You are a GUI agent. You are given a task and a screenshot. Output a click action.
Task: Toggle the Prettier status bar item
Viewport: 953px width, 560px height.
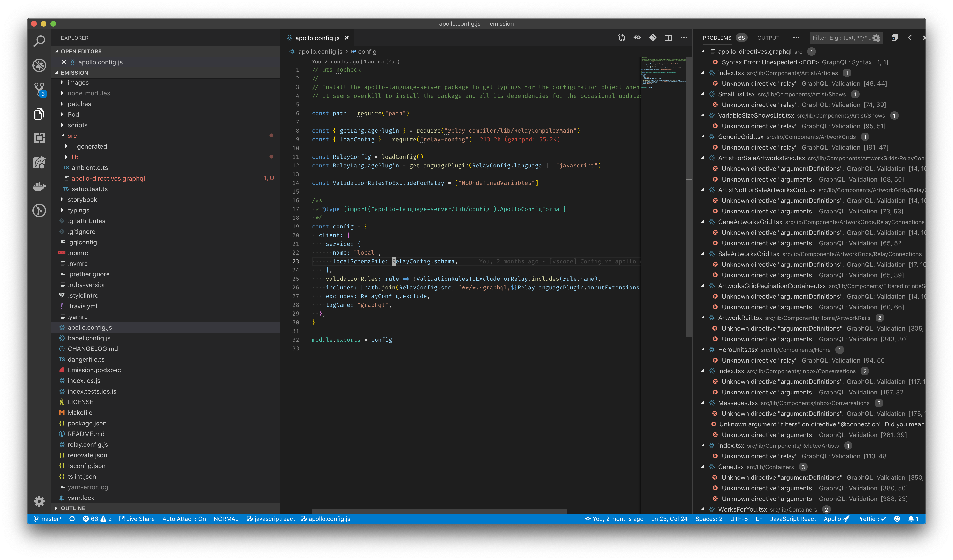click(871, 519)
